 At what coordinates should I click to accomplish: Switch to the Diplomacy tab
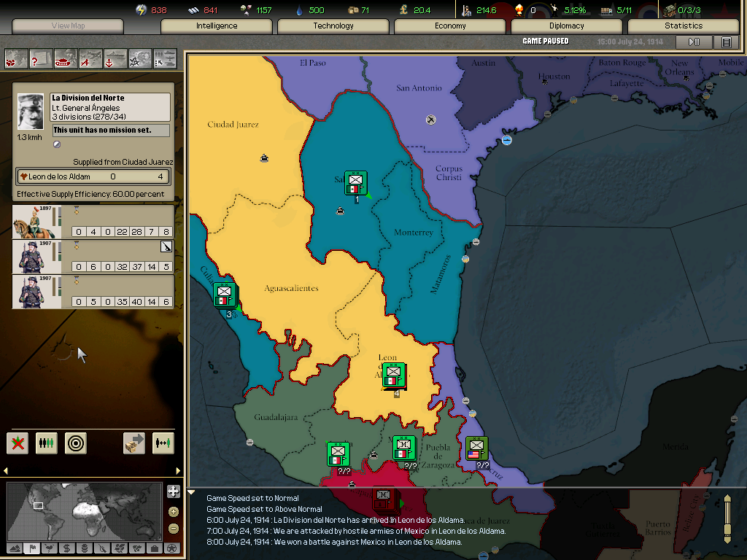pos(567,26)
